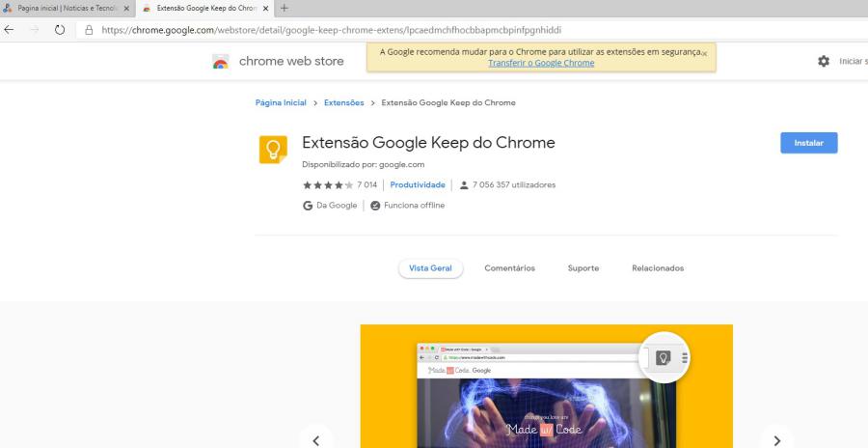Click the 7 014 ratings count
The height and width of the screenshot is (448, 868).
(367, 185)
